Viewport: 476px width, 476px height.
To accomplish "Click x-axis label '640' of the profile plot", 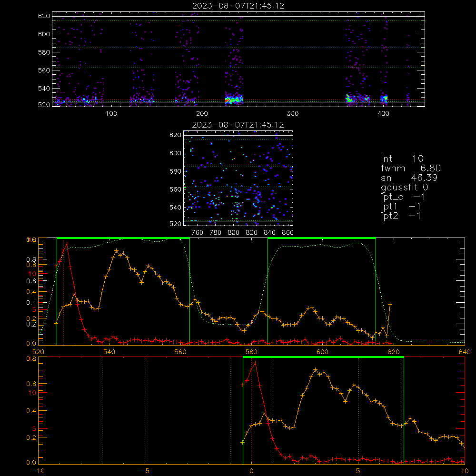I will pyautogui.click(x=465, y=352).
